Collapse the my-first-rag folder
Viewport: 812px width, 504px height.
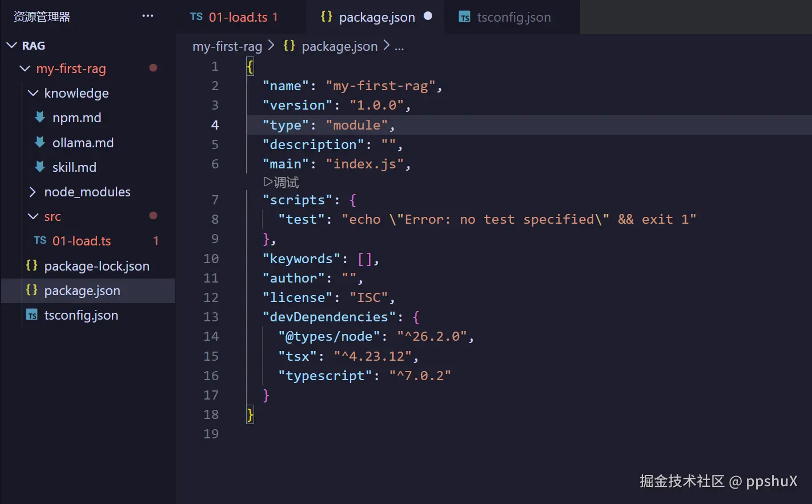click(x=25, y=68)
